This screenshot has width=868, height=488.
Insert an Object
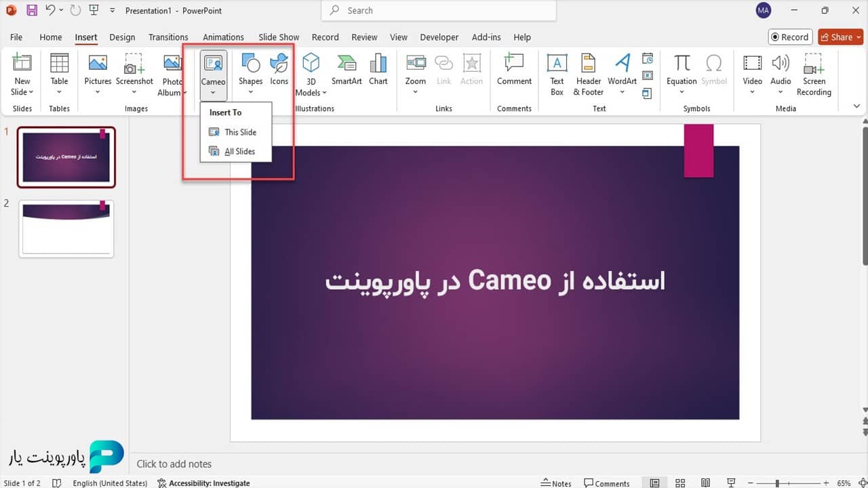coord(647,93)
